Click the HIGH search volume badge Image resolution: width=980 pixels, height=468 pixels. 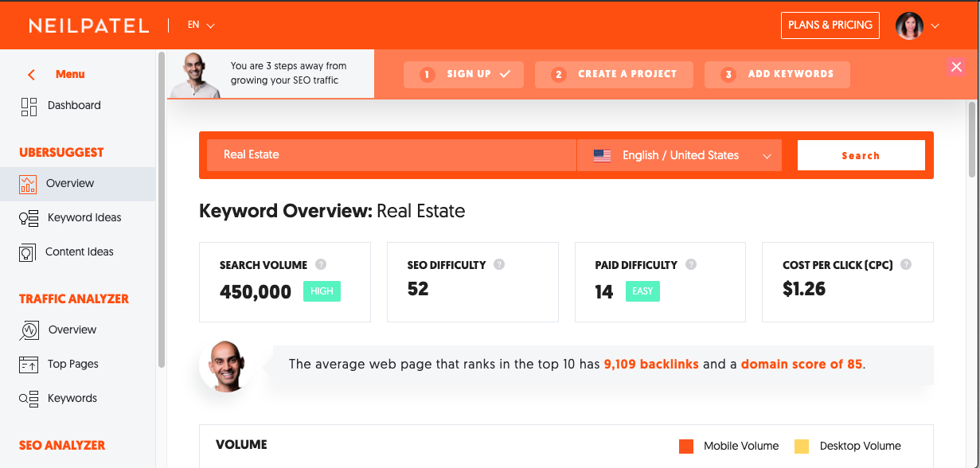pyautogui.click(x=322, y=292)
